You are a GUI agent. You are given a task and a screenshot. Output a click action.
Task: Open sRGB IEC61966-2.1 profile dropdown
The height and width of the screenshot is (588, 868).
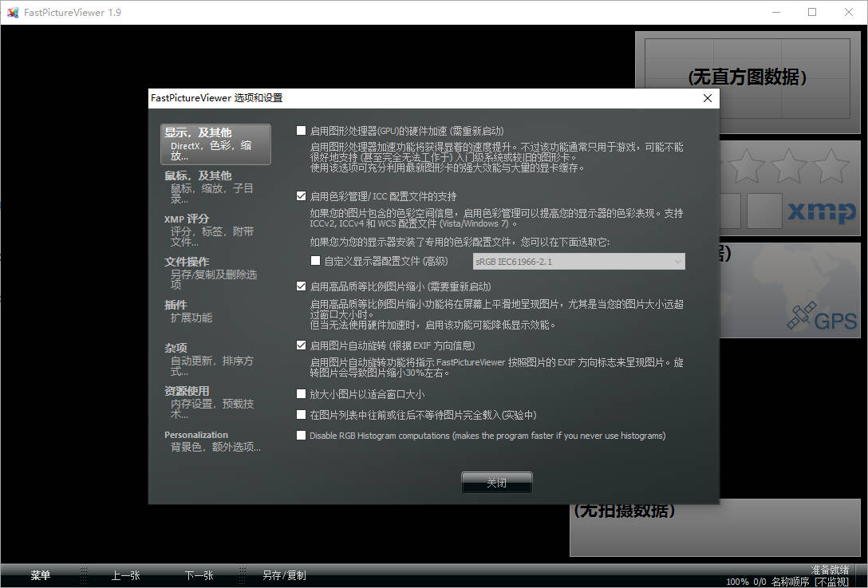[579, 262]
